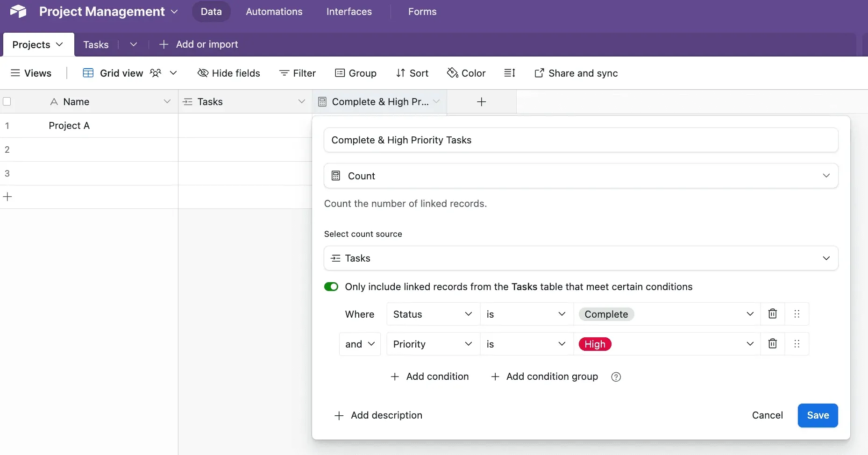Open the Views sidebar menu icon
868x455 pixels.
tap(15, 73)
